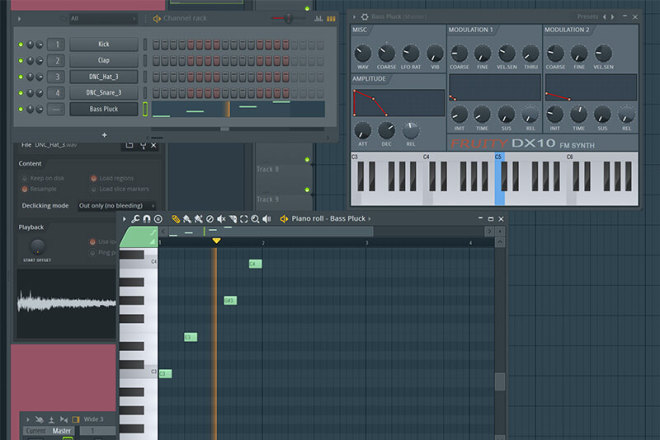Adjust the Channel rack swing slider
The image size is (660, 440).
288,19
